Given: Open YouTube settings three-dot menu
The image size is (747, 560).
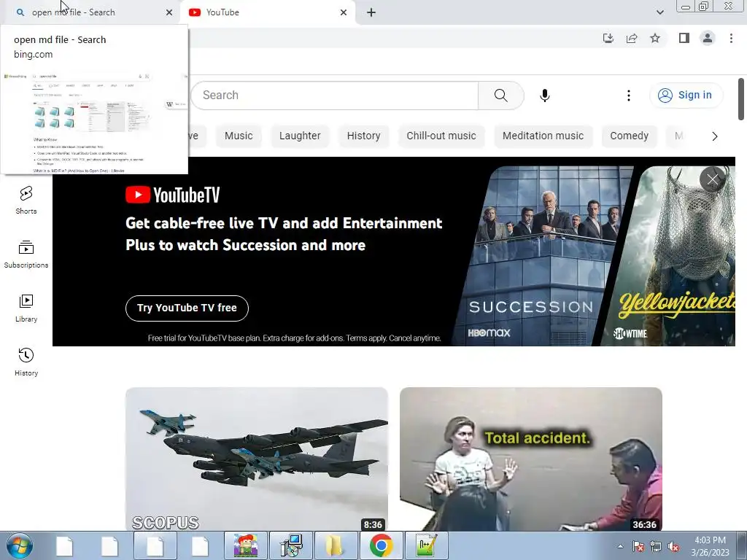Looking at the screenshot, I should 628,96.
